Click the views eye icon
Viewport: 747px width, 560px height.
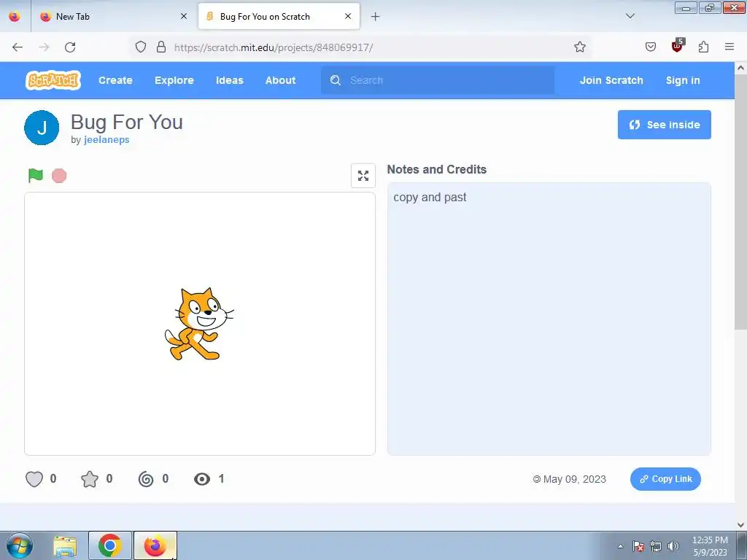click(x=202, y=479)
